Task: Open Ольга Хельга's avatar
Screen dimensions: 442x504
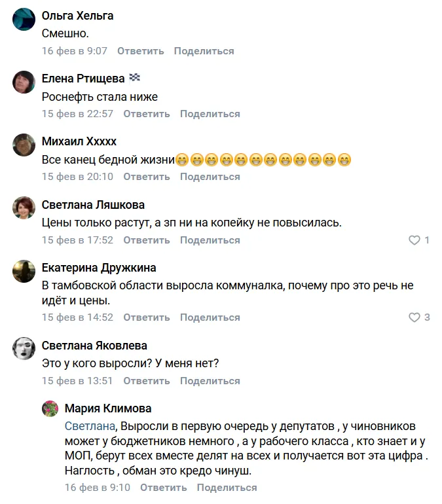Action: point(24,20)
